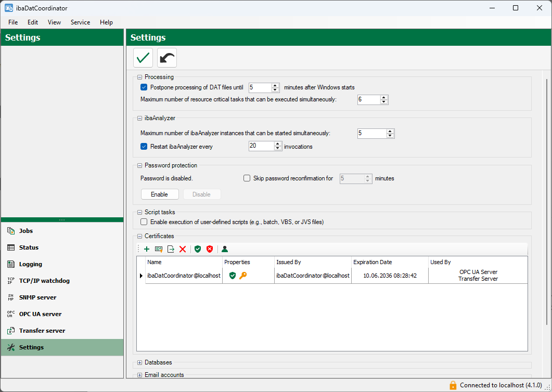Open the TCP/IP watchdog page
The image size is (552, 392).
pos(62,281)
